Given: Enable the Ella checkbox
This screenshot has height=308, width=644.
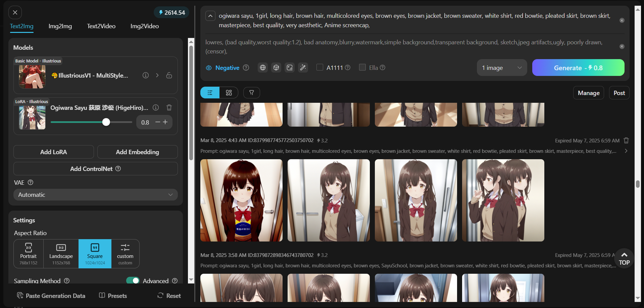Looking at the screenshot, I should pyautogui.click(x=362, y=68).
